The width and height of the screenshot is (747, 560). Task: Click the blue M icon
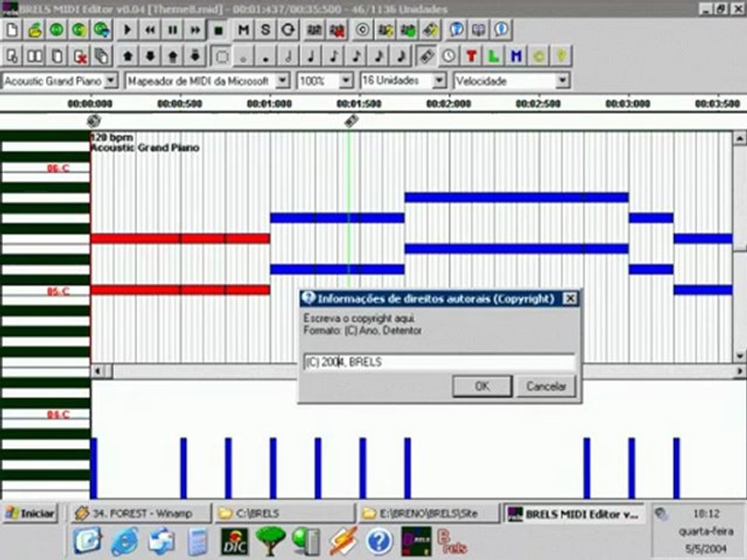(x=516, y=56)
